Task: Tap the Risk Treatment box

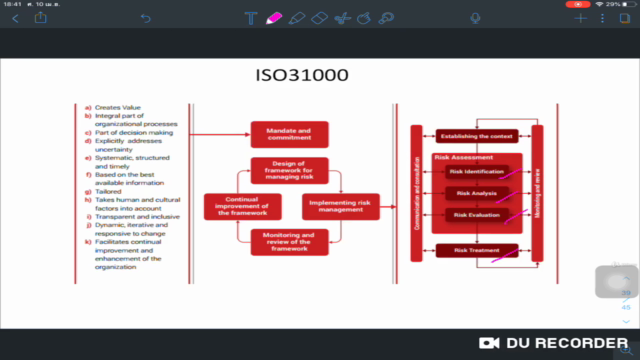Action: [477, 251]
